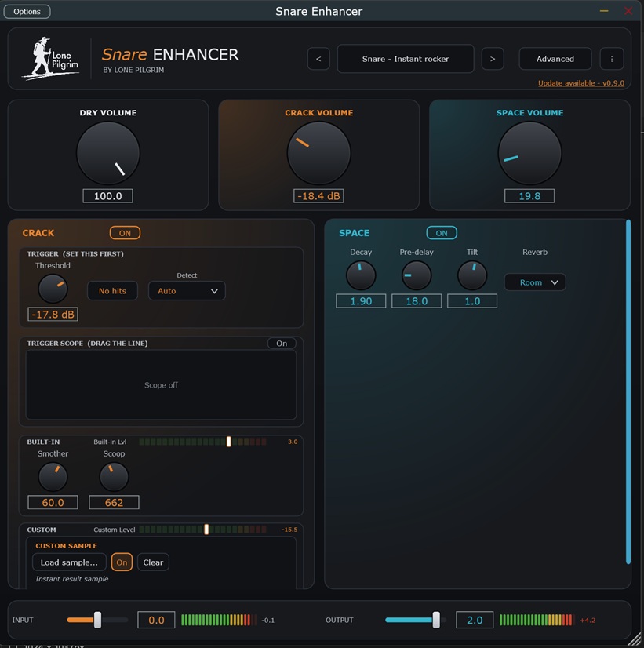Edit Pre-delay value 18.0

tap(417, 301)
